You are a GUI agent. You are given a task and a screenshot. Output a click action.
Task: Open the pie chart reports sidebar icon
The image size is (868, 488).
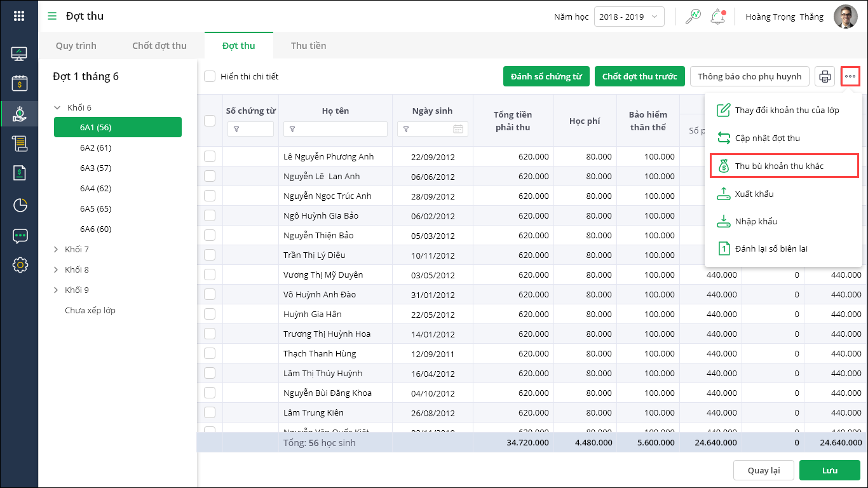20,205
